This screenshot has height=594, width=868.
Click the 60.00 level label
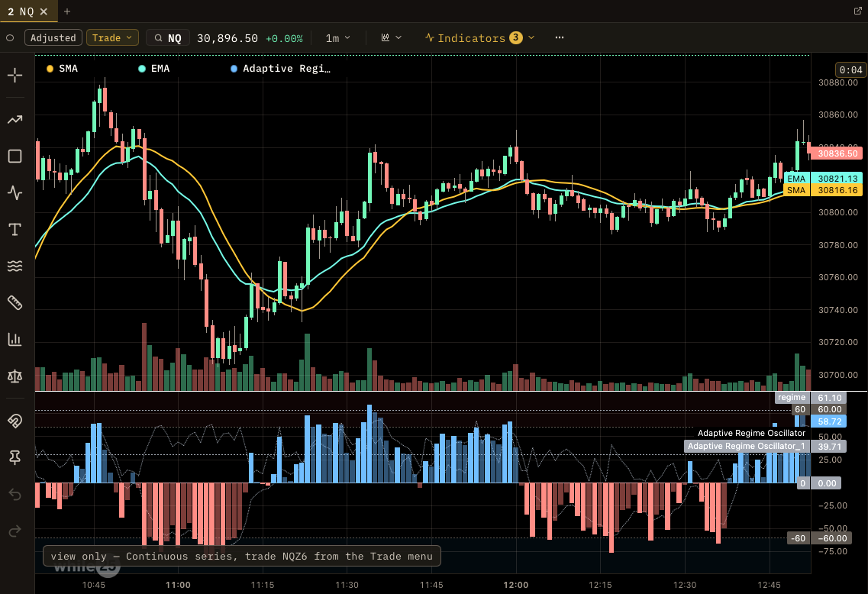click(x=829, y=409)
